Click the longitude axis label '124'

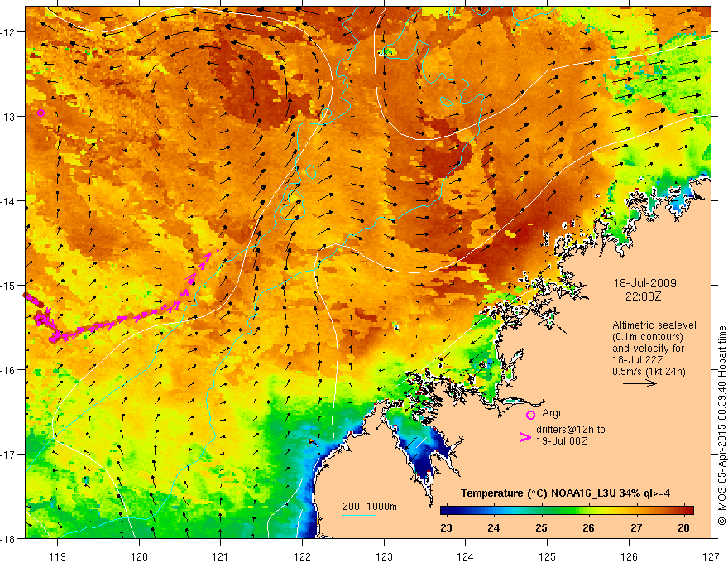466,556
